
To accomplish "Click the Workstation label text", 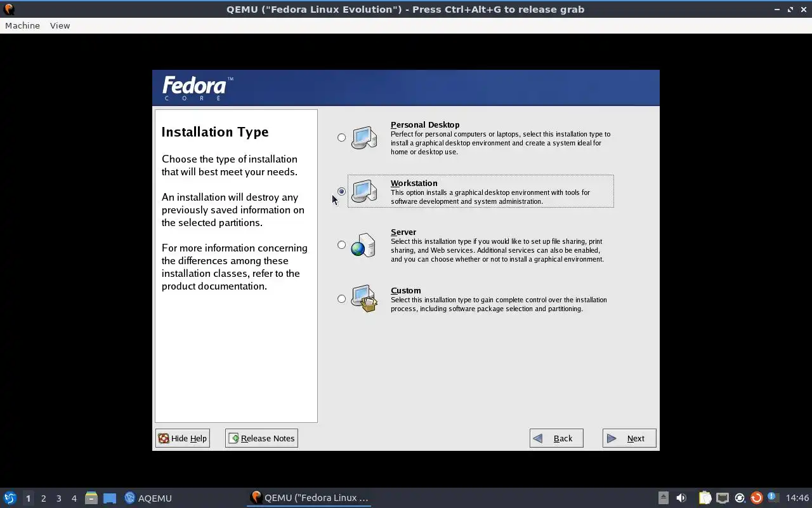I will 414,183.
